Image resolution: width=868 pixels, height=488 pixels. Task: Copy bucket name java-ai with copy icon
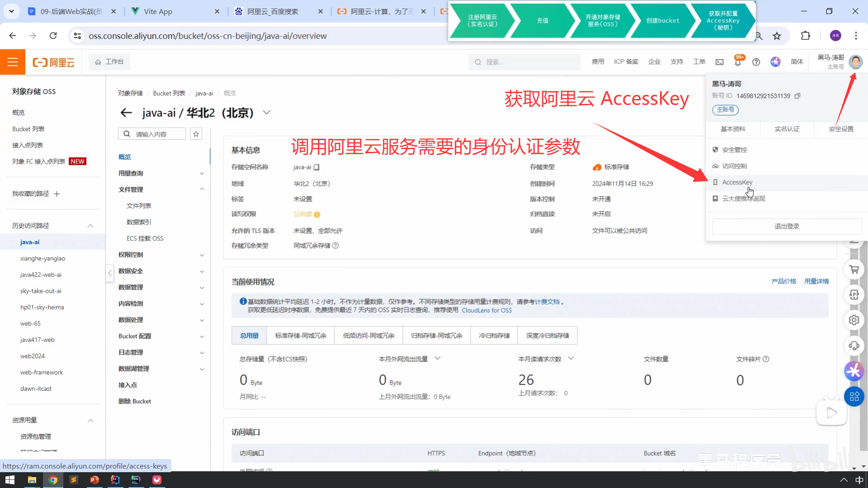[317, 167]
